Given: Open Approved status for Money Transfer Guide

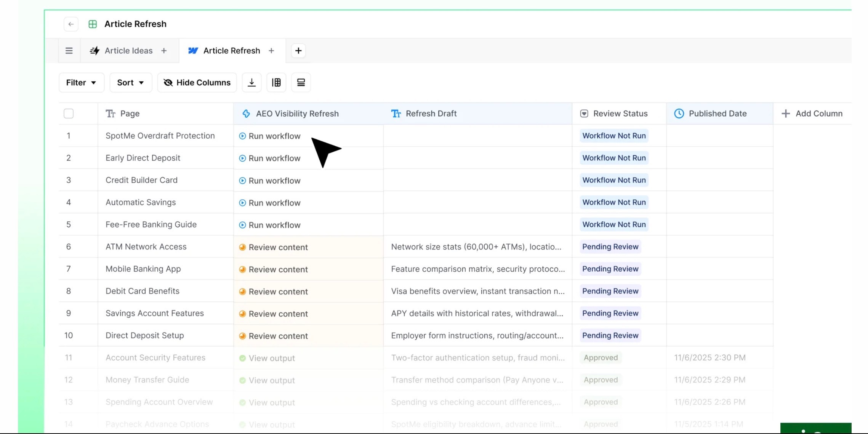Looking at the screenshot, I should tap(601, 380).
